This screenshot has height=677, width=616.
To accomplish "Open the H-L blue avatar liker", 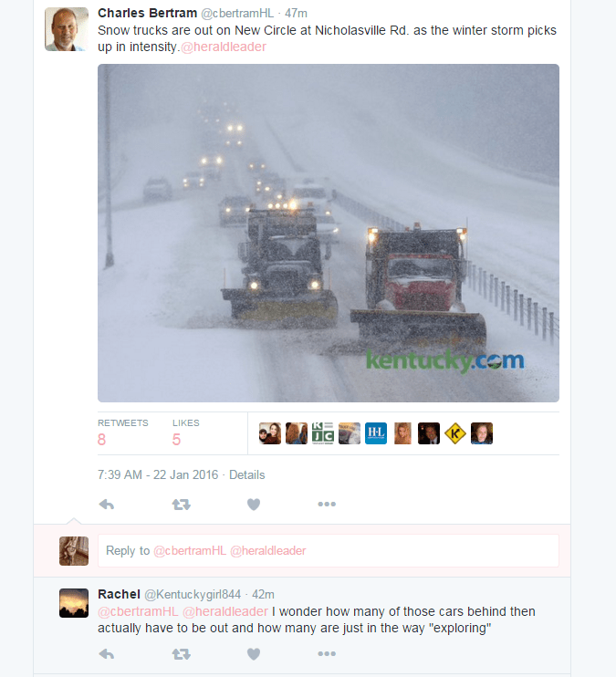I will tap(376, 433).
